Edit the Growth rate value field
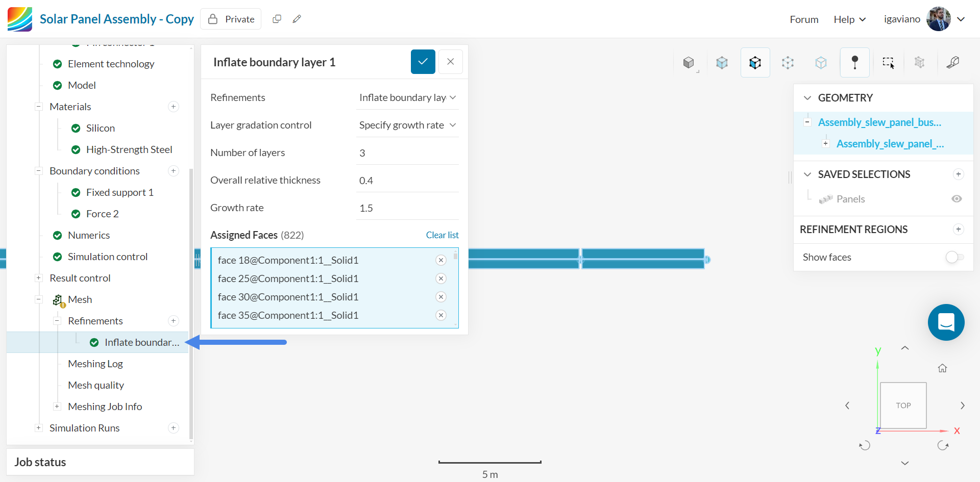This screenshot has height=482, width=980. 407,208
